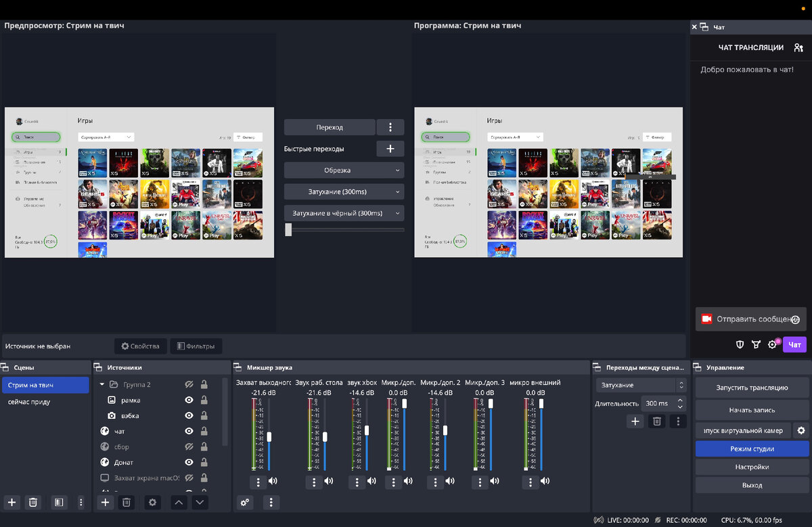The height and width of the screenshot is (527, 812).
Task: Collapse the Группа 2 tree group
Action: [x=102, y=384]
